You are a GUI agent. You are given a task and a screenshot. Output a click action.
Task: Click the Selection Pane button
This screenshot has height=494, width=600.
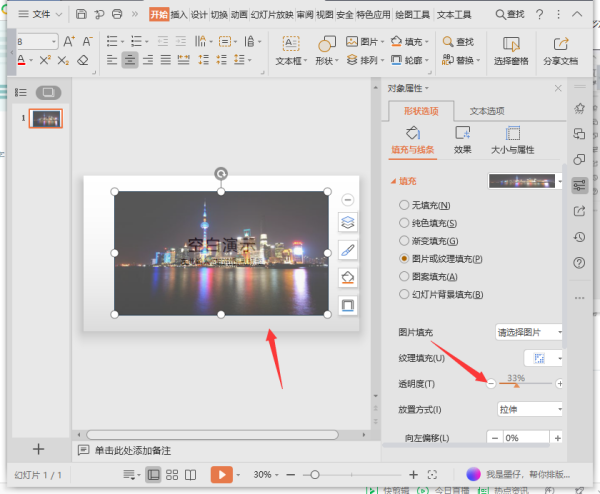[511, 50]
